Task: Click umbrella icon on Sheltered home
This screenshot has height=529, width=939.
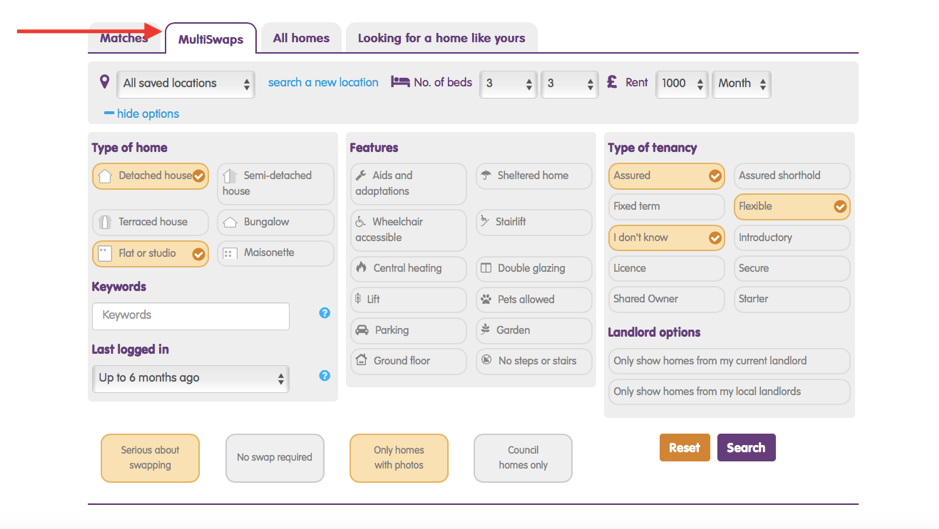Action: tap(486, 175)
